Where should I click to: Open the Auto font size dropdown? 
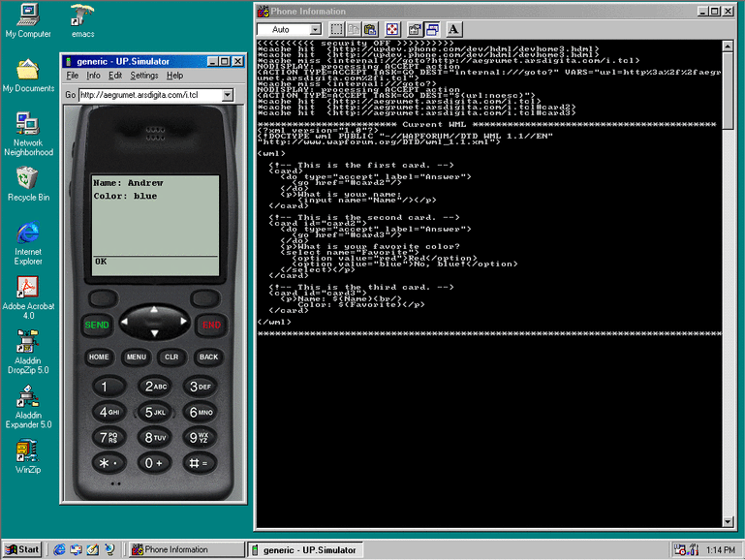[313, 29]
